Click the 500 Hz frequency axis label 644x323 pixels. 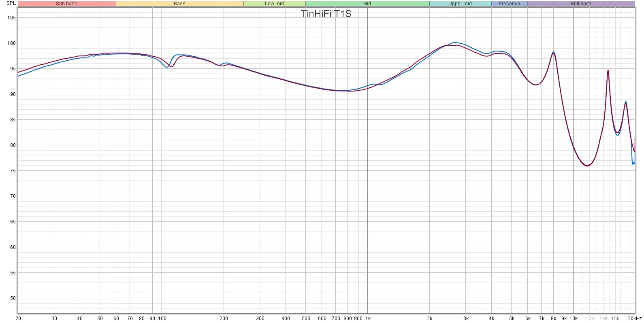[x=306, y=319]
